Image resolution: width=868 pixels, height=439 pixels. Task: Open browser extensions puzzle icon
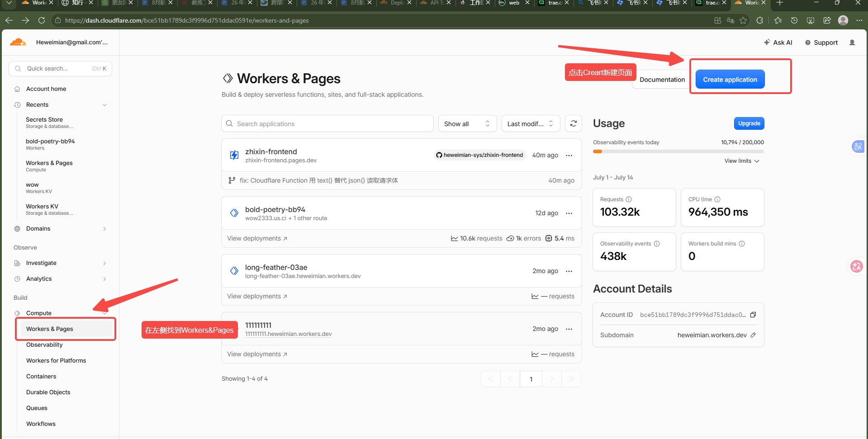tap(759, 20)
